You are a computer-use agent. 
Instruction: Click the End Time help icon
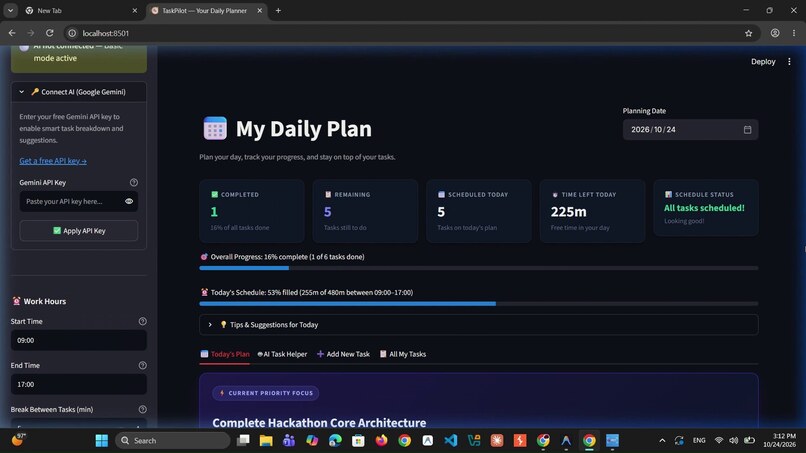(142, 366)
